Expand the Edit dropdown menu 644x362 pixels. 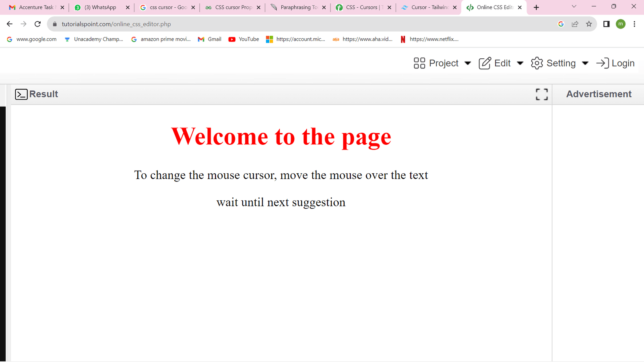pos(520,63)
